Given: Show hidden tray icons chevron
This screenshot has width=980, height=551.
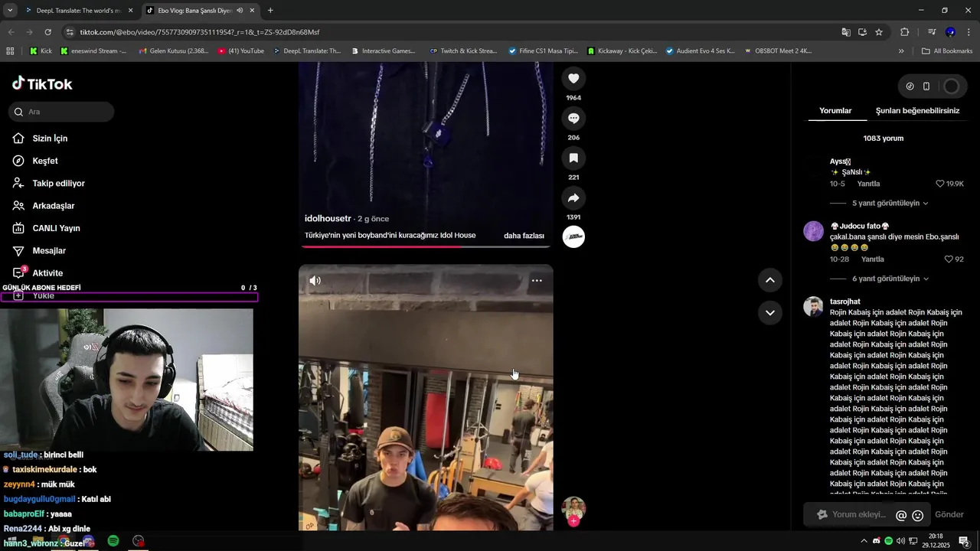Looking at the screenshot, I should pyautogui.click(x=864, y=541).
